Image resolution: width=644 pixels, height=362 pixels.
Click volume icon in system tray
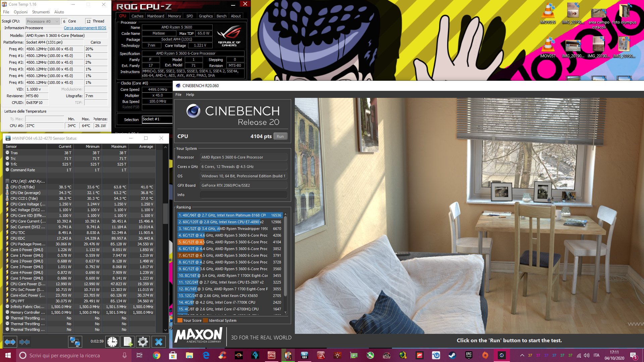(x=587, y=355)
